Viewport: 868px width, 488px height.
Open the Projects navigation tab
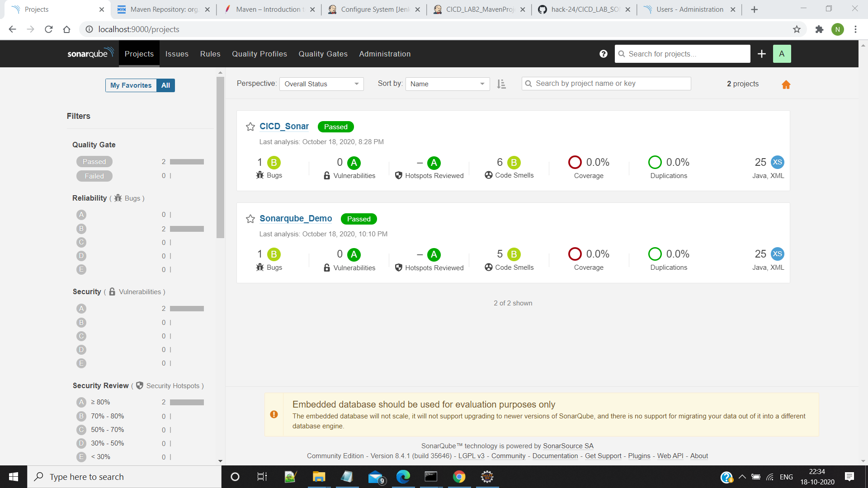[139, 54]
